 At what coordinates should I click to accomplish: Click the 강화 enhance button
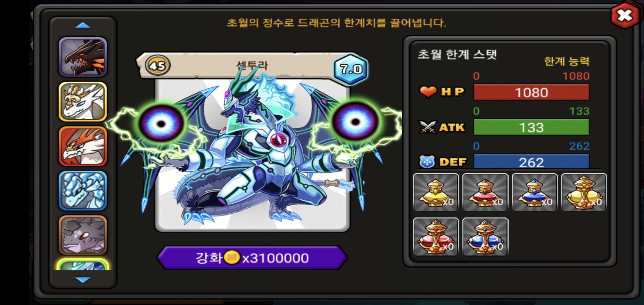tap(252, 258)
